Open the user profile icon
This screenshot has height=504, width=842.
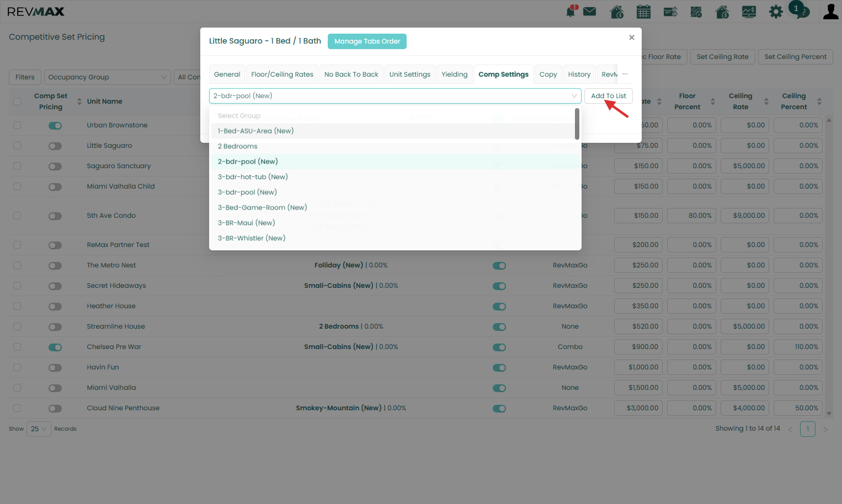pyautogui.click(x=830, y=12)
